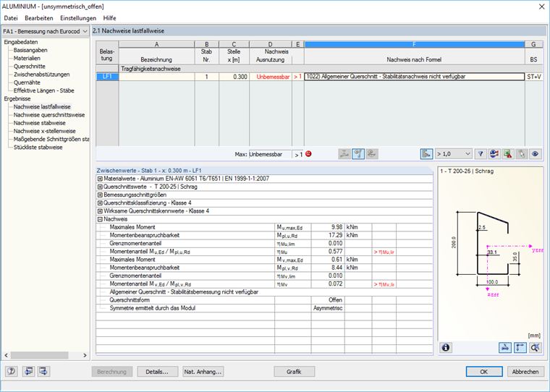Click the third gray serviceability icon
This screenshot has width=550, height=392.
pos(372,154)
